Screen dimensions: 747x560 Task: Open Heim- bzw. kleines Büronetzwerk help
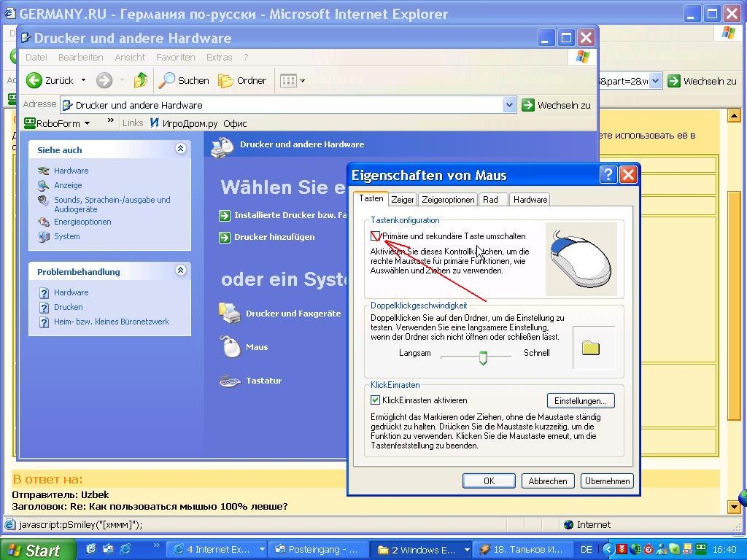(x=112, y=322)
